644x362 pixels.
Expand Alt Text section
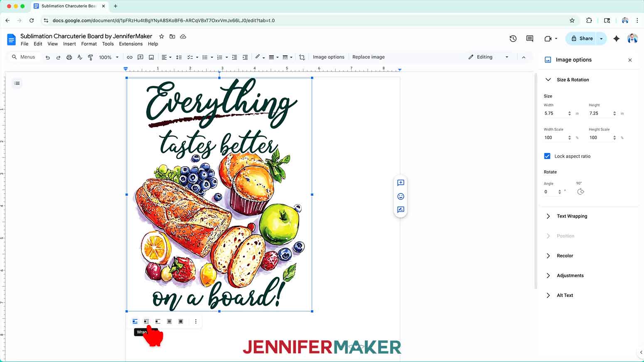[548, 296]
